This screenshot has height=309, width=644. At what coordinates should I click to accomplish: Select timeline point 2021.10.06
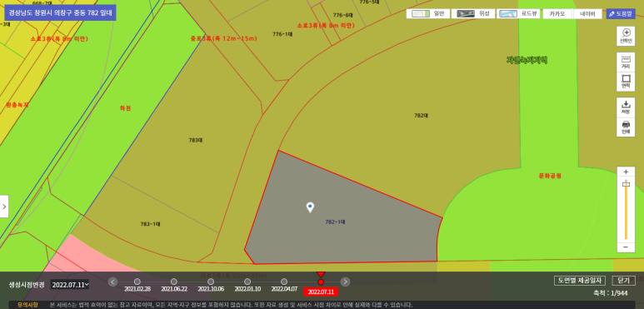click(211, 282)
